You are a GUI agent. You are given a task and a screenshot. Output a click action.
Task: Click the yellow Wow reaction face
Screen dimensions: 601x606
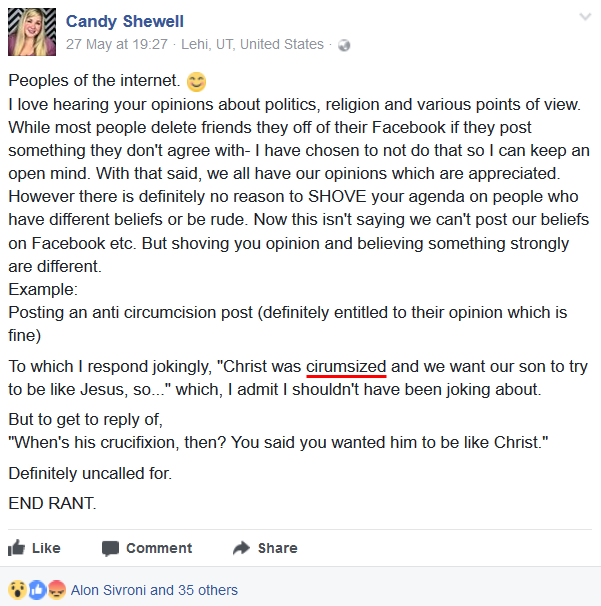click(x=17, y=590)
